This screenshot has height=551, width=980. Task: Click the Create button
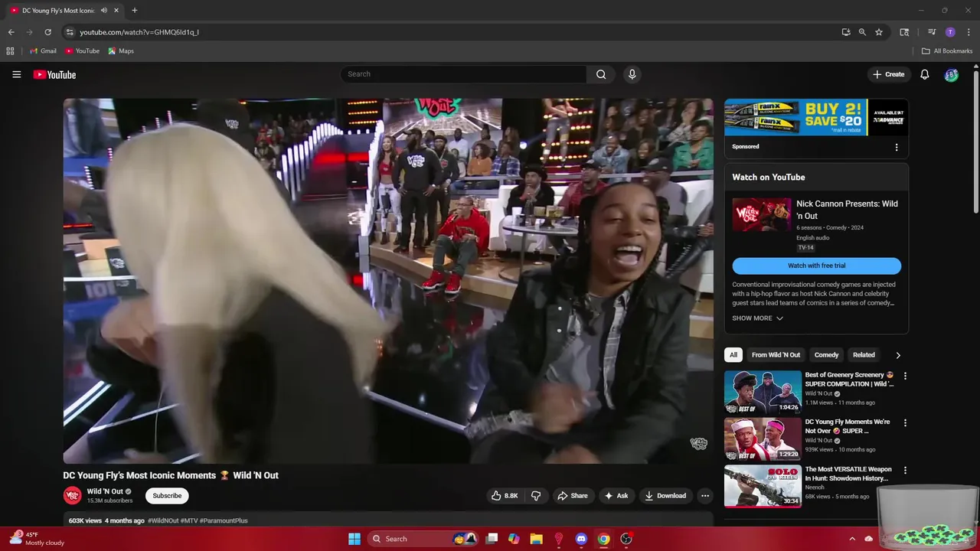888,74
